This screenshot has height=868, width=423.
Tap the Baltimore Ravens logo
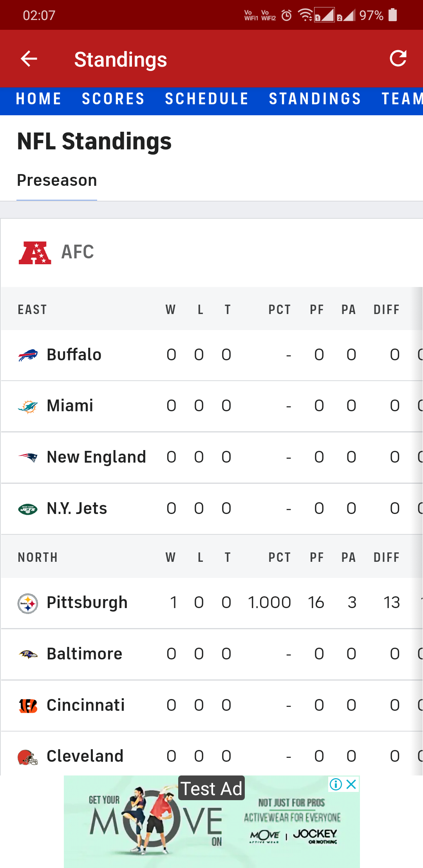[28, 654]
